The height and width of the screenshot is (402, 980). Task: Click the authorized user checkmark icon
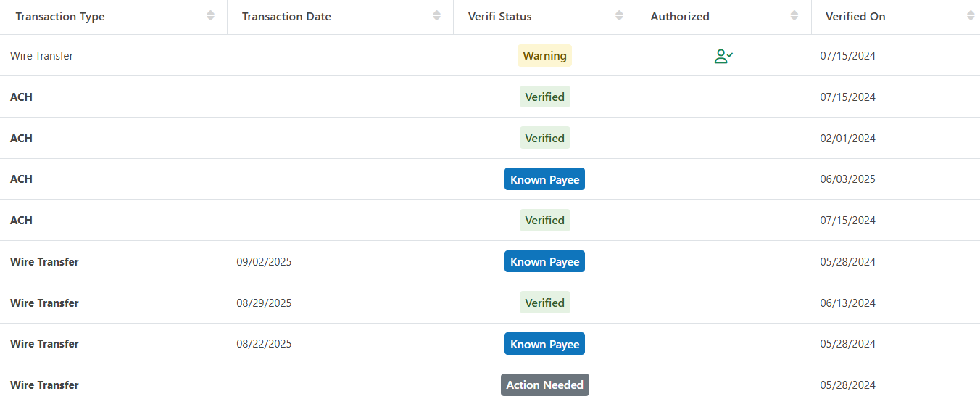723,56
